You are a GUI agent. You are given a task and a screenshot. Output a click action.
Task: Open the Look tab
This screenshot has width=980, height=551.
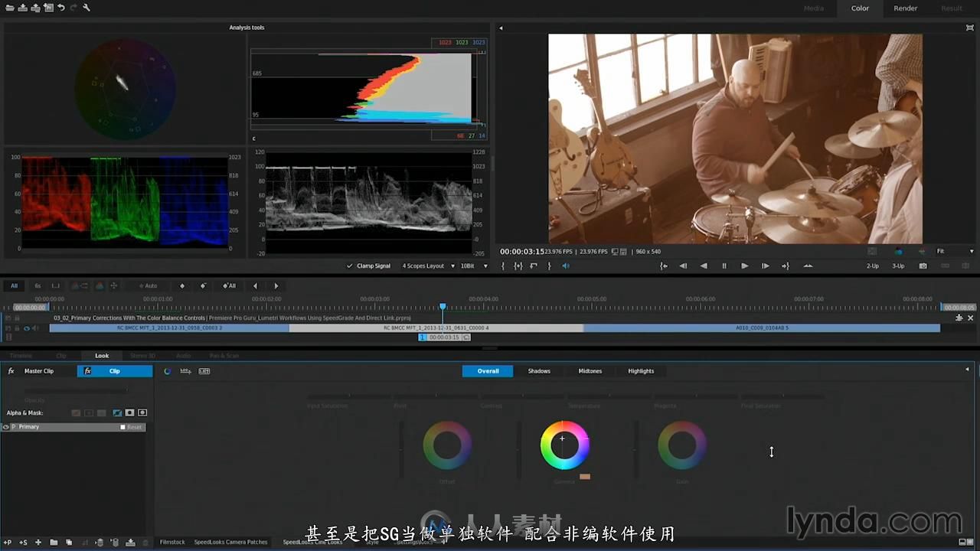[102, 355]
